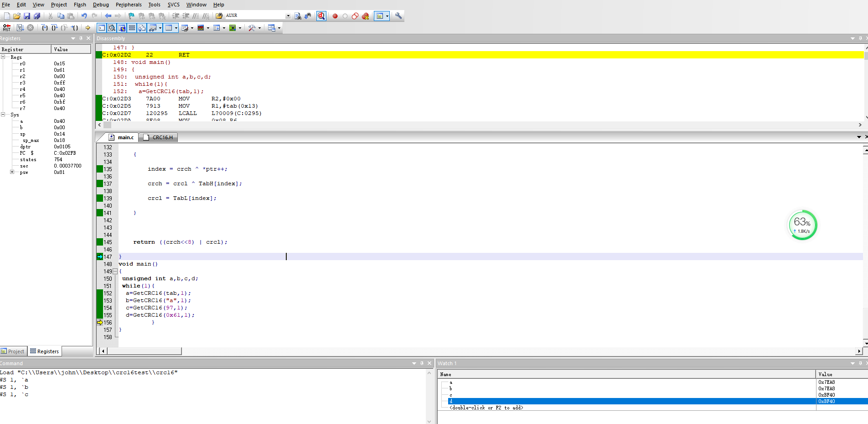
Task: Toggle the Command window button
Action: [102, 28]
